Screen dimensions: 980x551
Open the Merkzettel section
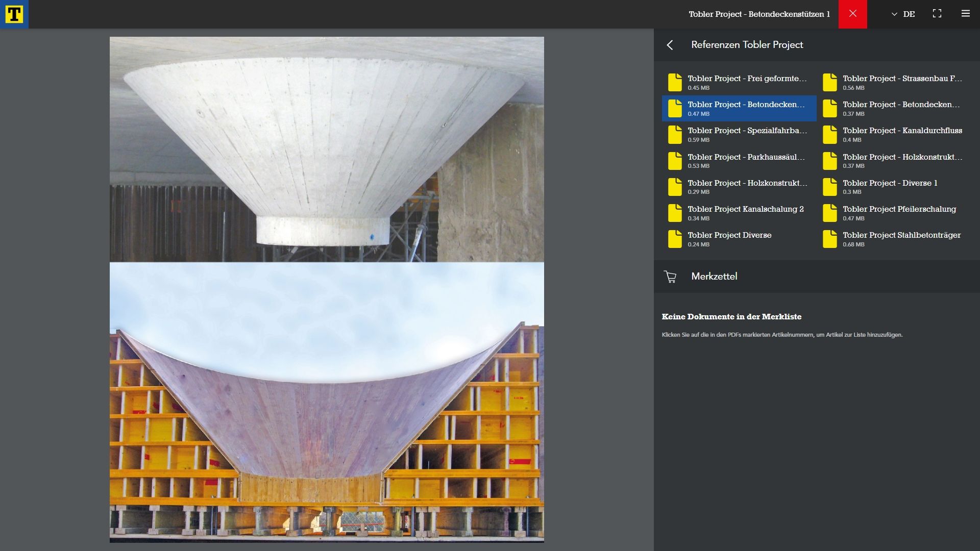point(714,277)
